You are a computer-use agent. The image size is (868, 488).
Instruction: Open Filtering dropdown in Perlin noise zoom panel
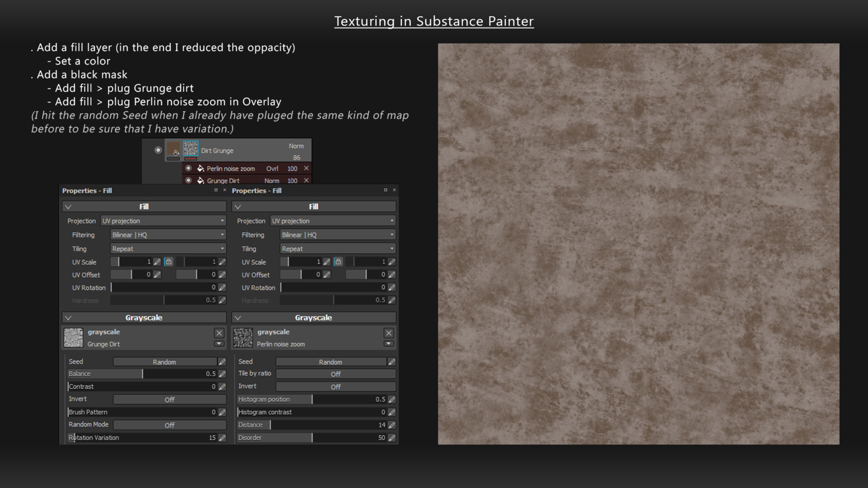coord(338,235)
